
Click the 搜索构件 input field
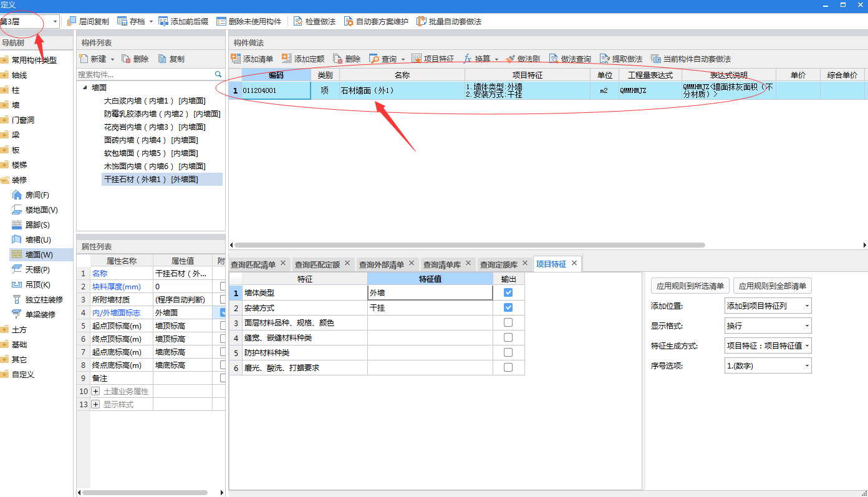pos(145,74)
